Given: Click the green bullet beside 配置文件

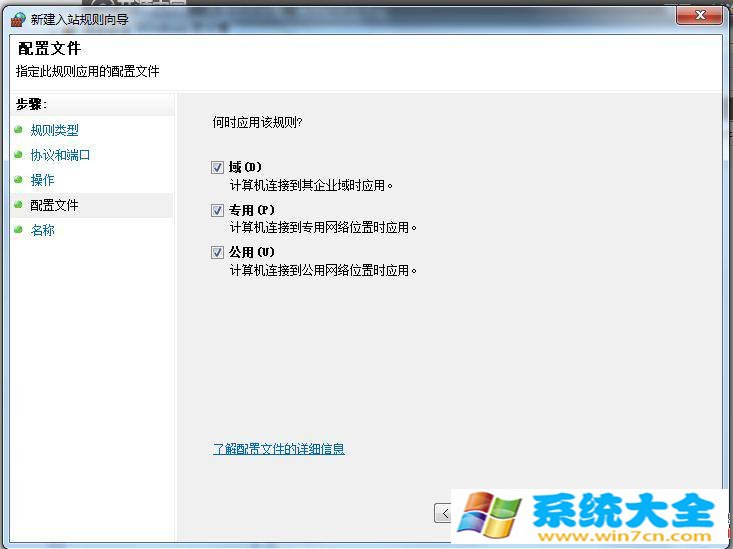Looking at the screenshot, I should [x=18, y=204].
